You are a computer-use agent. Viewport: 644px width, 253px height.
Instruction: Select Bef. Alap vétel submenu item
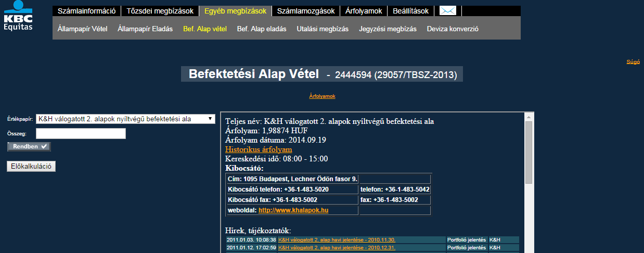tap(205, 29)
